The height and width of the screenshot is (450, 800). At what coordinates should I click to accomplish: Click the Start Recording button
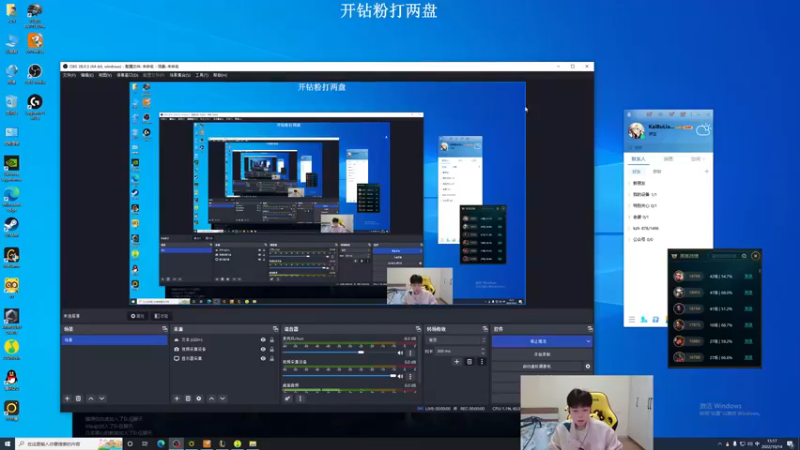click(542, 354)
